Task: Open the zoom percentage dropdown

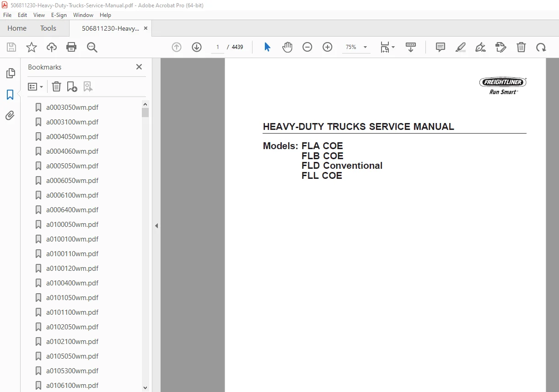Action: tap(365, 47)
